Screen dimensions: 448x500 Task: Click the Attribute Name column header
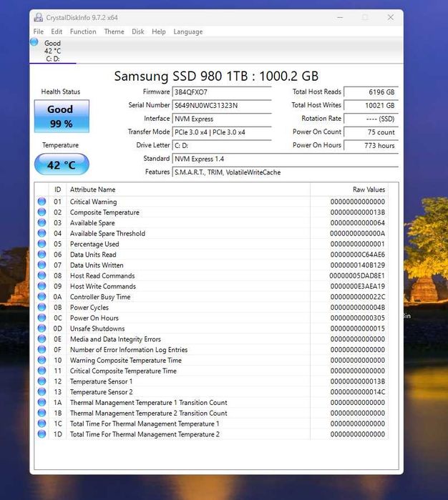coord(188,190)
